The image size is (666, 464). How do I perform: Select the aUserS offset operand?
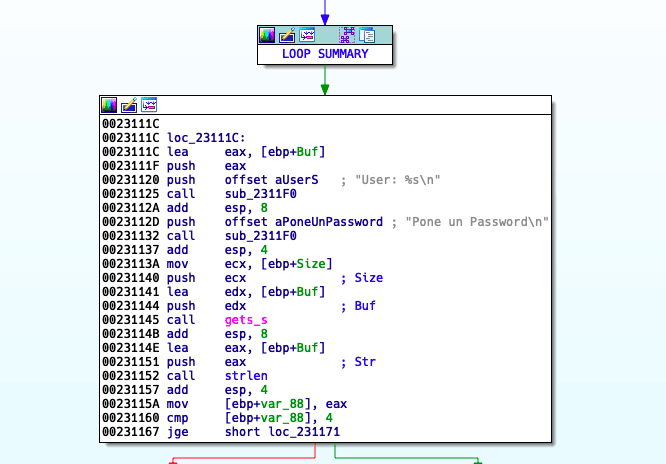(x=272, y=180)
